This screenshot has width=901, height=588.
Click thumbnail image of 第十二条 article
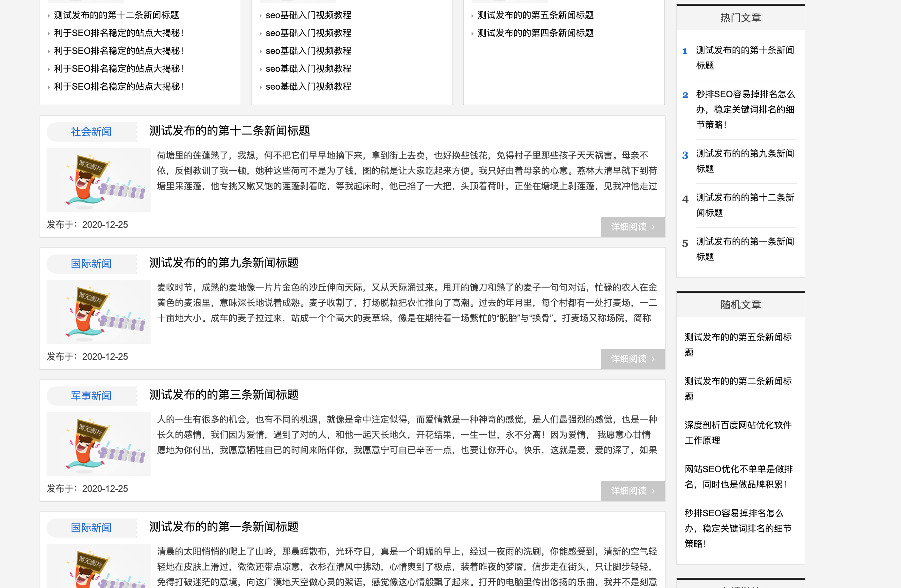click(99, 180)
